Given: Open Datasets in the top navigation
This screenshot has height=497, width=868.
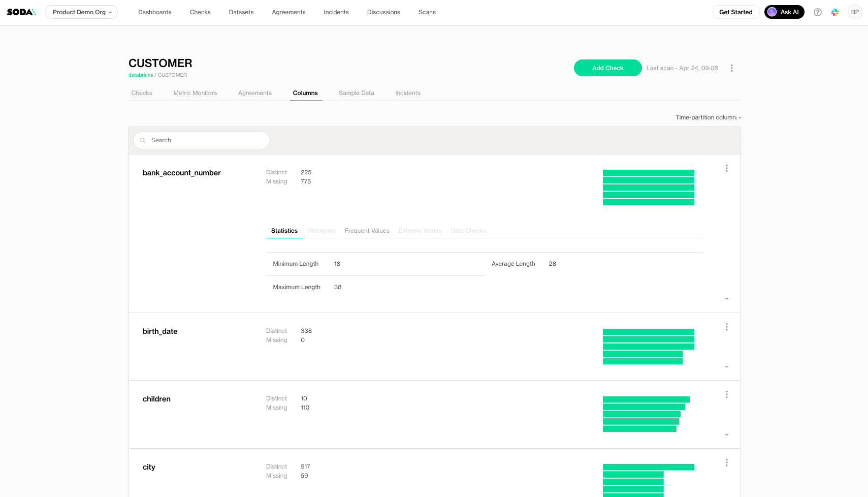Looking at the screenshot, I should pyautogui.click(x=241, y=12).
